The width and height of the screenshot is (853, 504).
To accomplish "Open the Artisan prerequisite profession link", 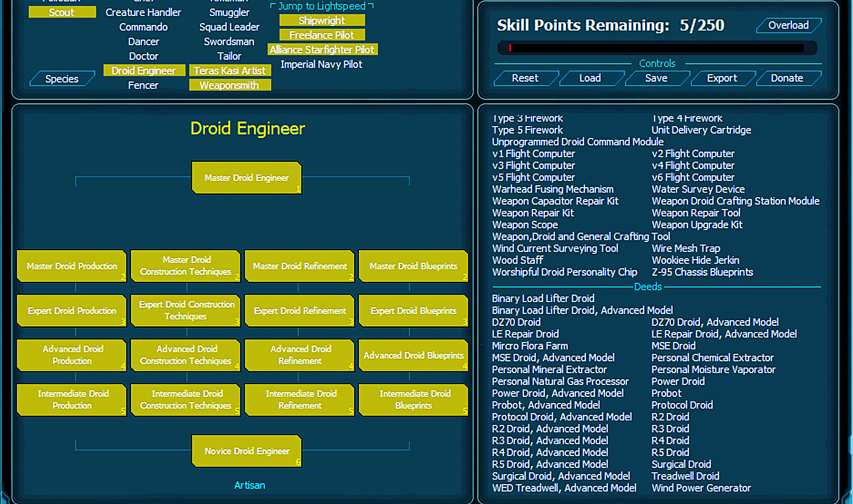I will (249, 485).
